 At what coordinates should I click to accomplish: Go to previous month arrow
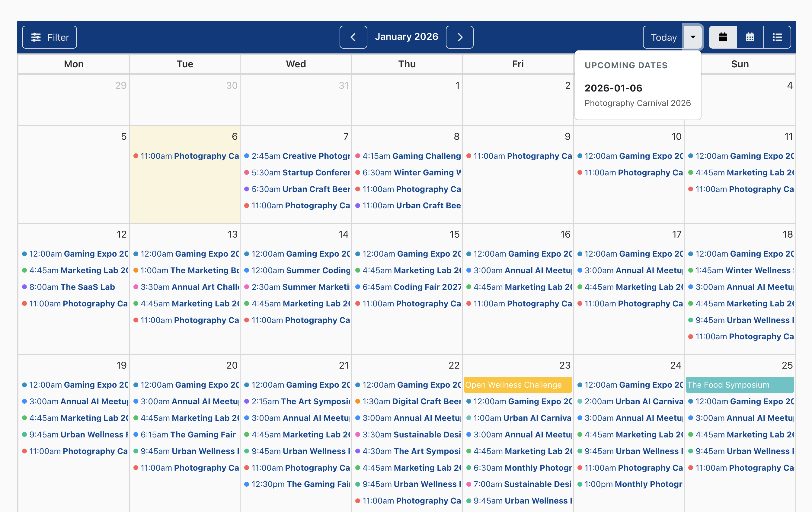[353, 37]
